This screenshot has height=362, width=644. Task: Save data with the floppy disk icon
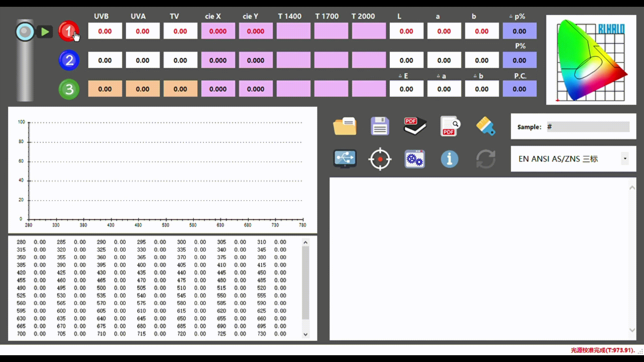(x=380, y=126)
